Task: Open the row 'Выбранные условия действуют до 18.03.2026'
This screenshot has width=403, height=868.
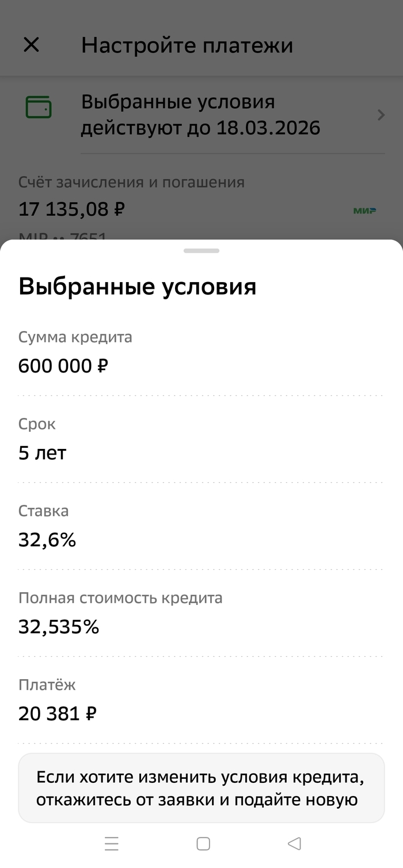Action: tap(200, 115)
